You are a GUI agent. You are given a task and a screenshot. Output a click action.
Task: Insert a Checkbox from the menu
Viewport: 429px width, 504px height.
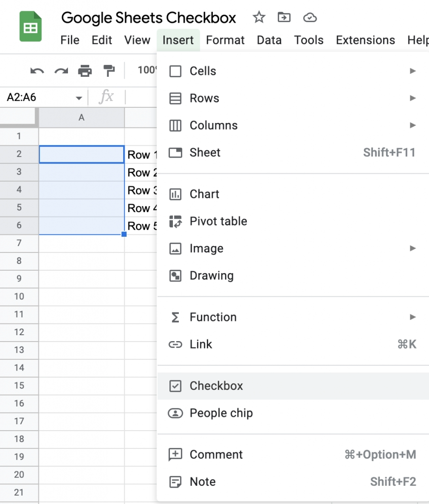(216, 386)
